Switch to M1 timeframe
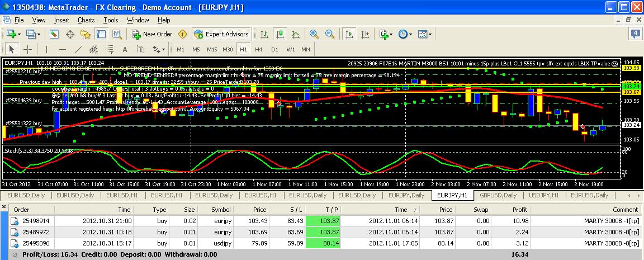The height and width of the screenshot is (260, 644). 181,49
